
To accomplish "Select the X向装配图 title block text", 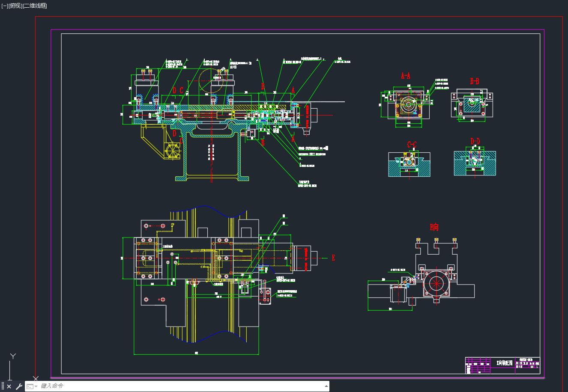I will tap(504, 363).
